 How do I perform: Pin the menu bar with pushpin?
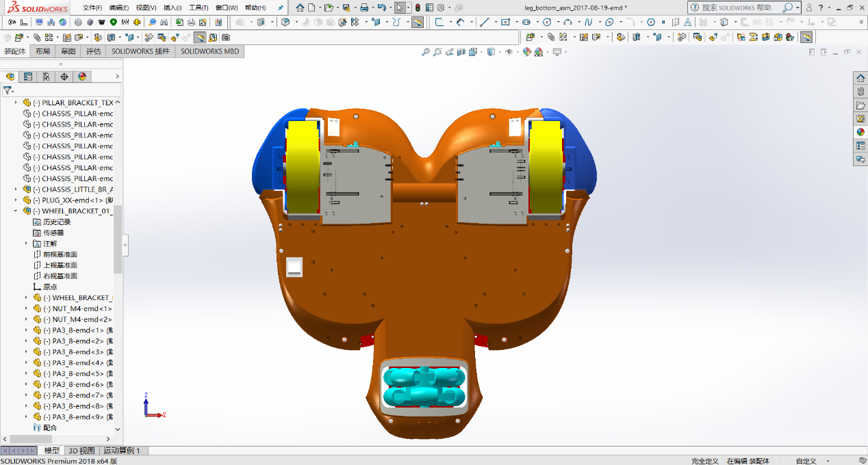coord(280,8)
